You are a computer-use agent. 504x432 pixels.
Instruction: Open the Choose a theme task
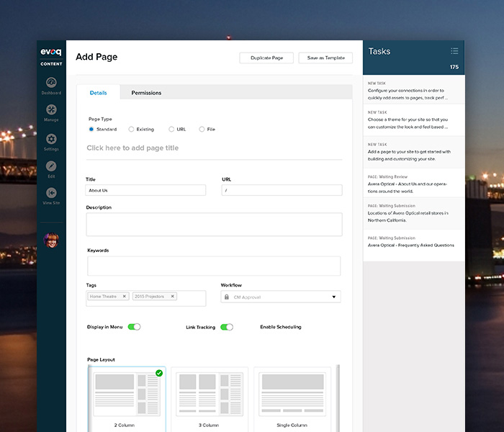(414, 120)
